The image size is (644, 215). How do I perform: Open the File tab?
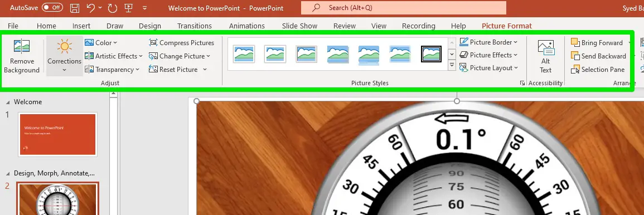(13, 26)
